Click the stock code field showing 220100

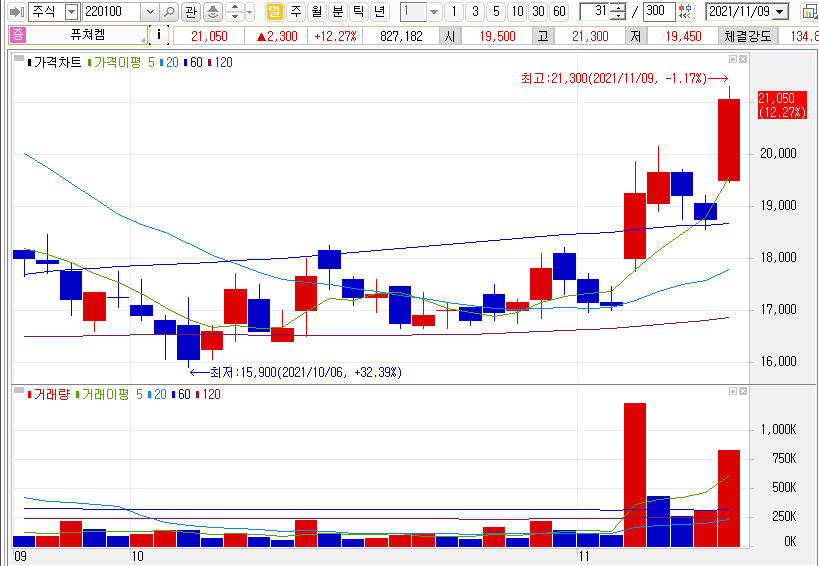coord(111,11)
